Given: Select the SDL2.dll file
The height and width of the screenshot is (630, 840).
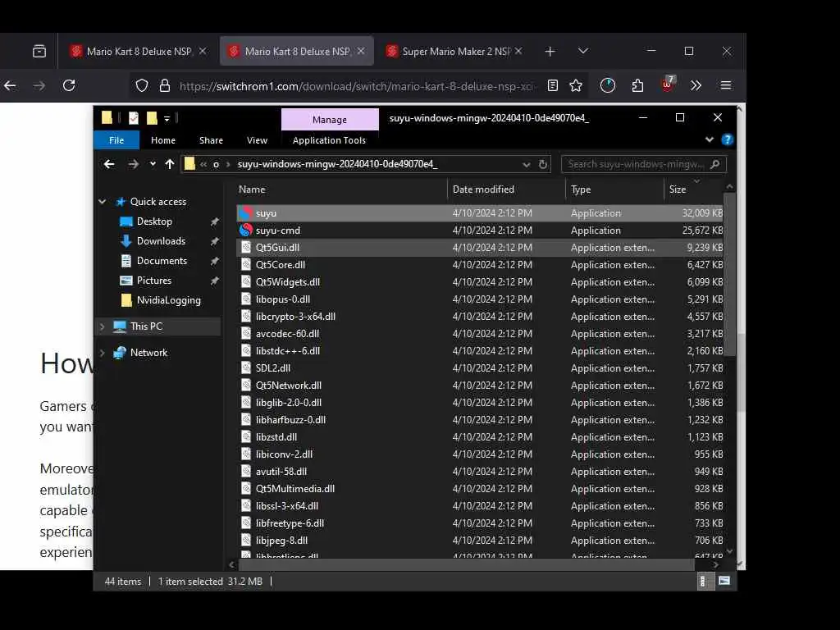Looking at the screenshot, I should pos(479,368).
